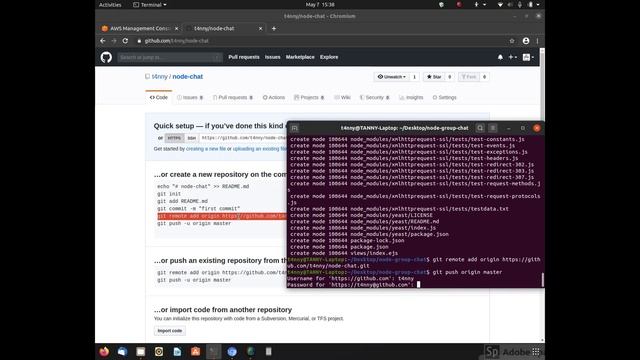Click the Fork button

(469, 77)
